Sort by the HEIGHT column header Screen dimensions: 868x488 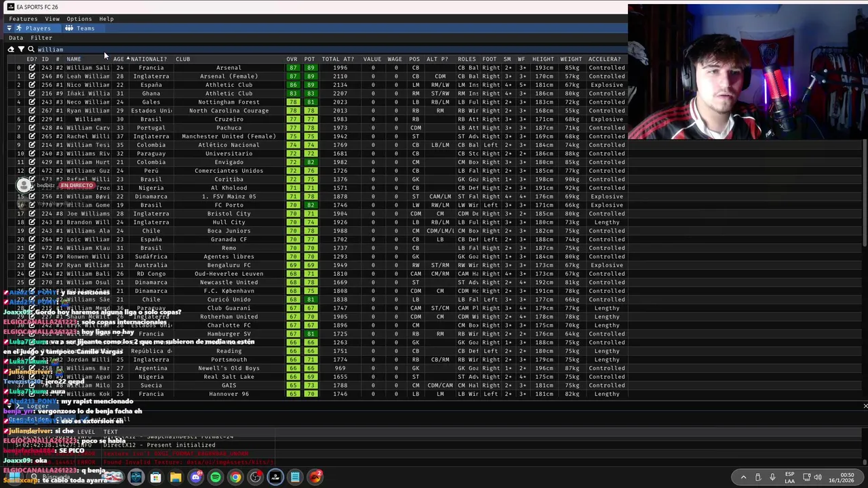click(542, 59)
